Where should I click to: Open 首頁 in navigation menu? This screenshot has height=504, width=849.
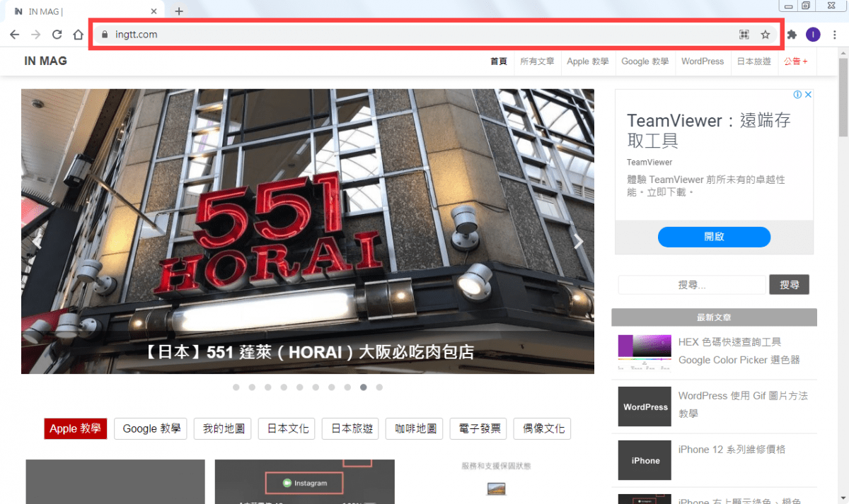click(499, 61)
